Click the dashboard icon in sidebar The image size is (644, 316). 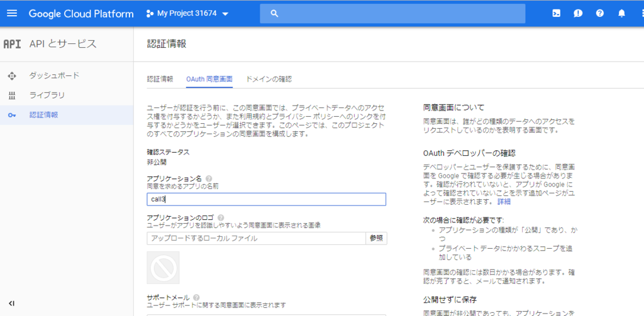pyautogui.click(x=12, y=76)
